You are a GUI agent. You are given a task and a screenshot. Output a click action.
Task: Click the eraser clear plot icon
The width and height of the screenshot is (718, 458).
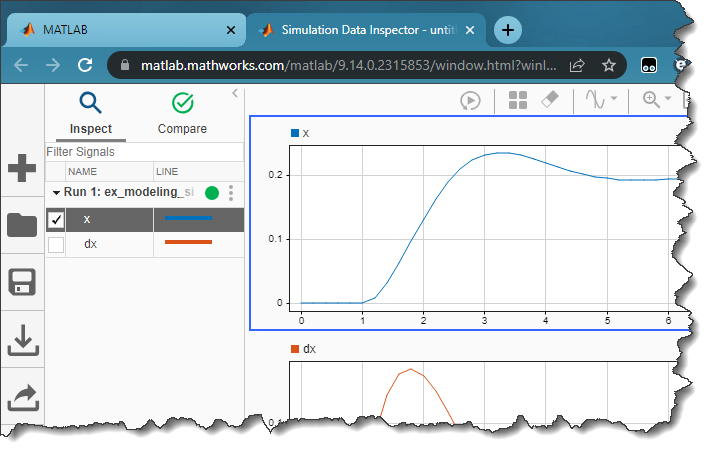tap(549, 100)
